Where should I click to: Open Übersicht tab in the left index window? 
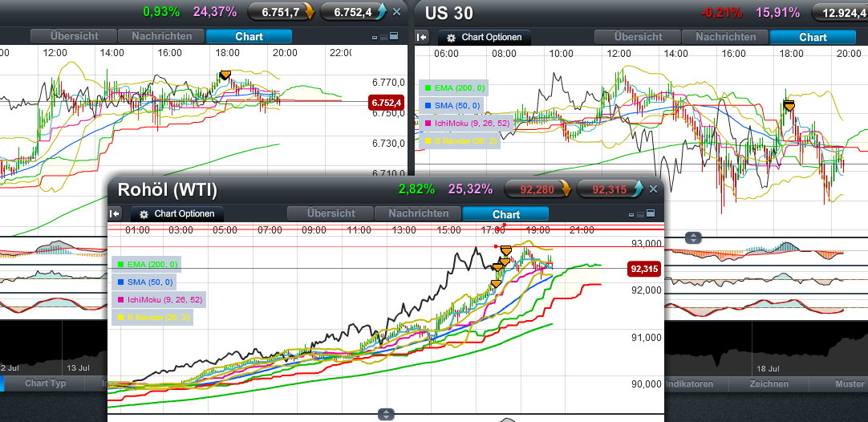pyautogui.click(x=74, y=36)
